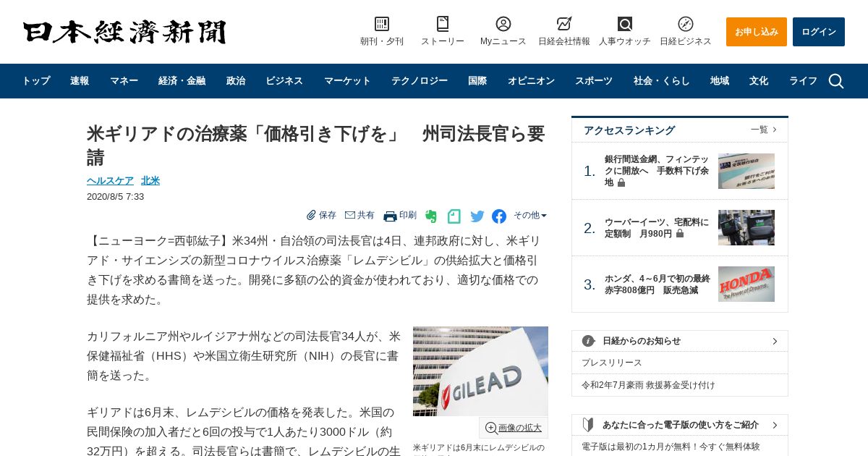
Task: Click ログイン button
Action: 819,32
